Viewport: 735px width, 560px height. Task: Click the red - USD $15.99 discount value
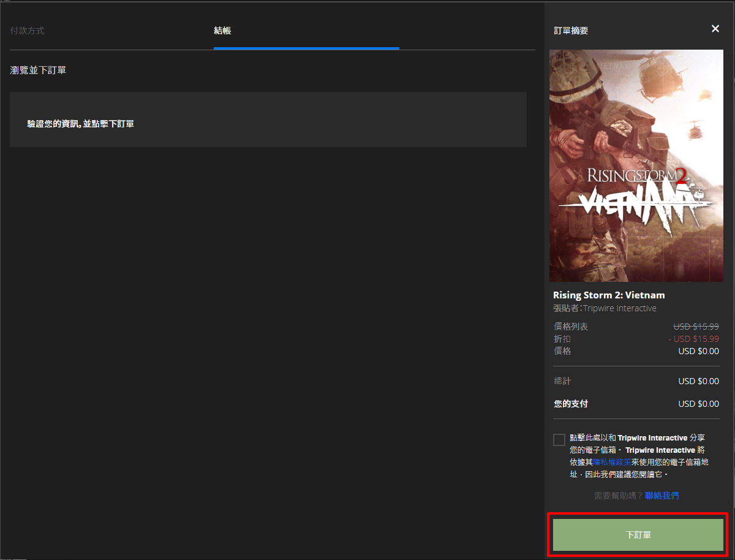(x=694, y=339)
